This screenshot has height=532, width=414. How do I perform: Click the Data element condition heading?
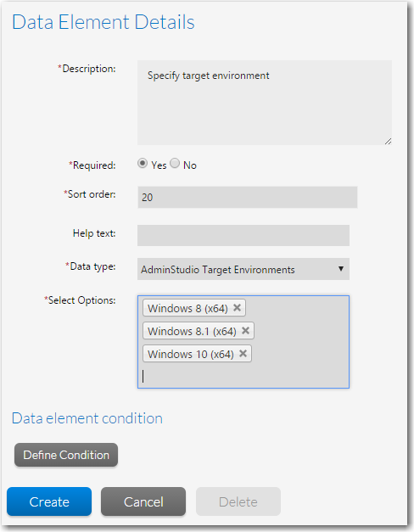point(87,418)
